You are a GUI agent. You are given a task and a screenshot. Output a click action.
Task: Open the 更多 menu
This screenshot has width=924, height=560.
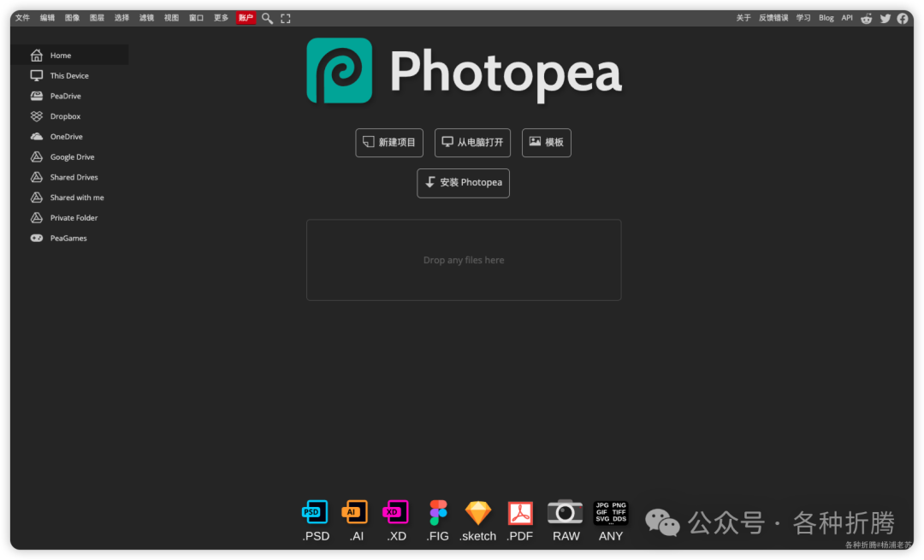221,18
